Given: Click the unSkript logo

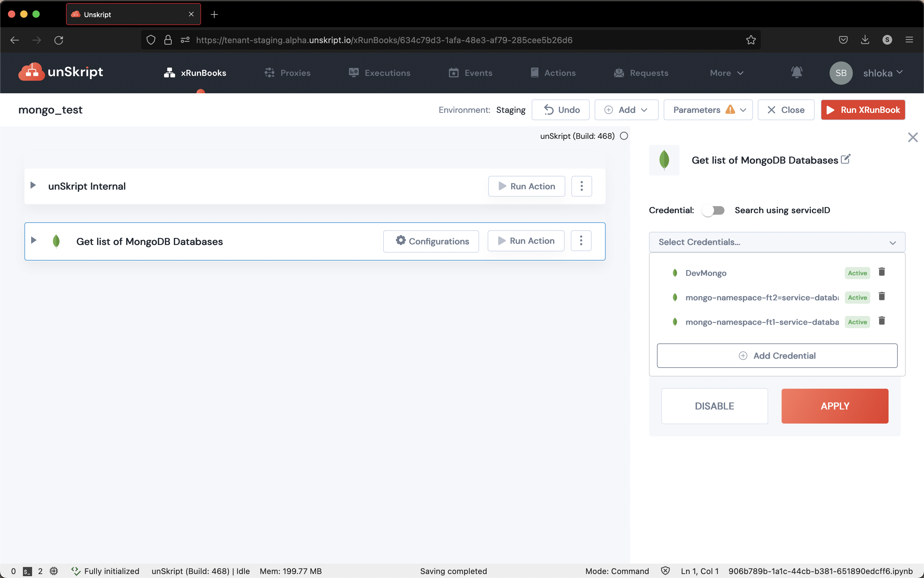Looking at the screenshot, I should point(61,72).
